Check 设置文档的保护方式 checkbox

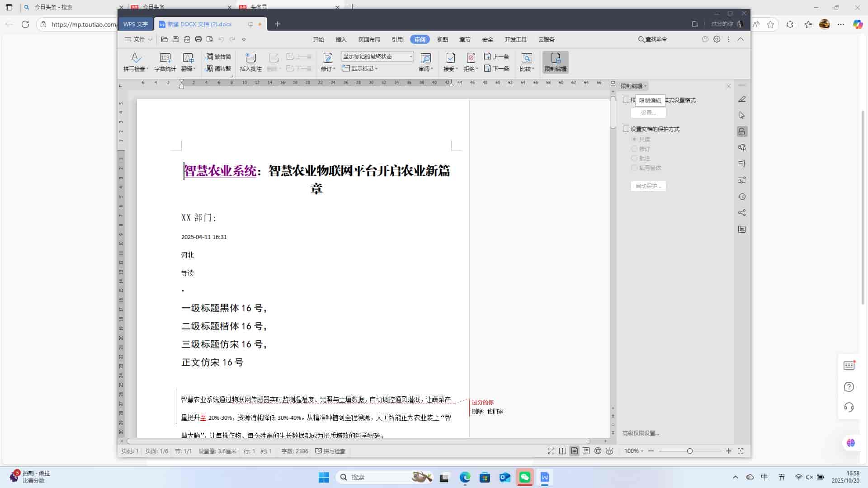pyautogui.click(x=626, y=129)
